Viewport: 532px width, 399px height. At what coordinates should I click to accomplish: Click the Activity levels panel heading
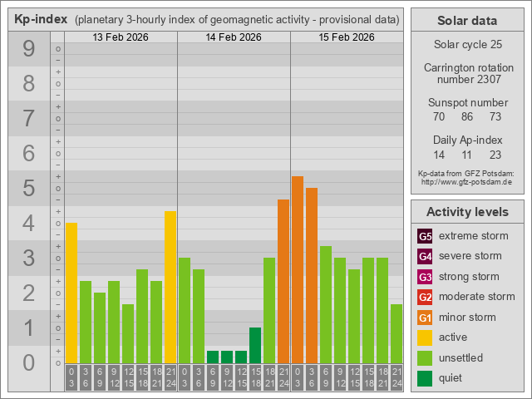pos(466,211)
